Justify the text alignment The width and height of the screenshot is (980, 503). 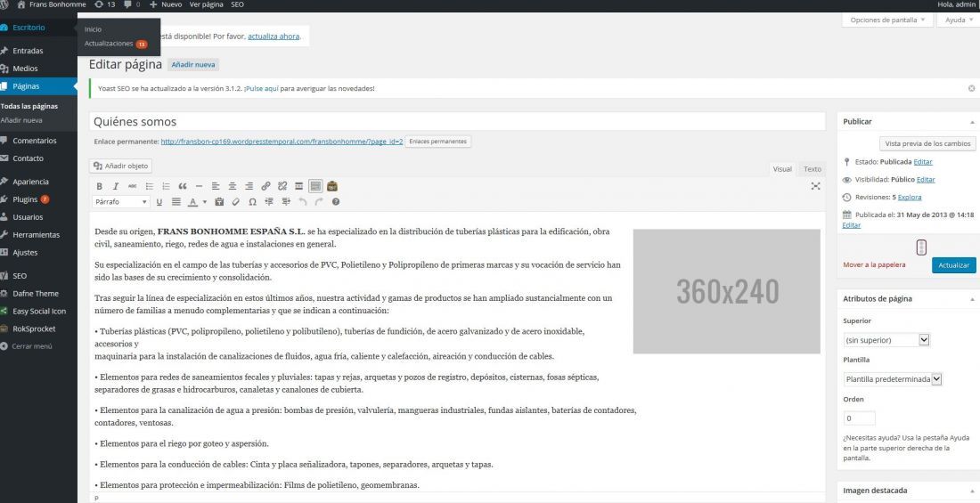pos(176,202)
